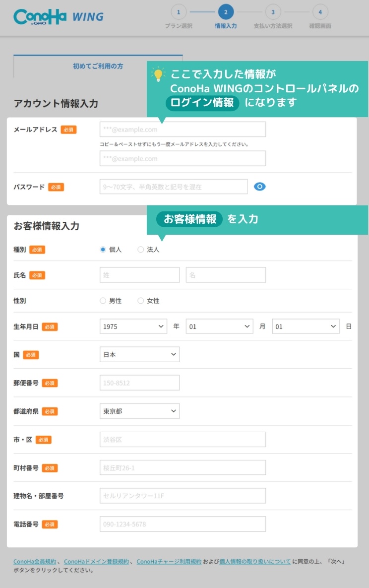
Task: Focus the 建物名・部屋番号 field
Action: [183, 496]
